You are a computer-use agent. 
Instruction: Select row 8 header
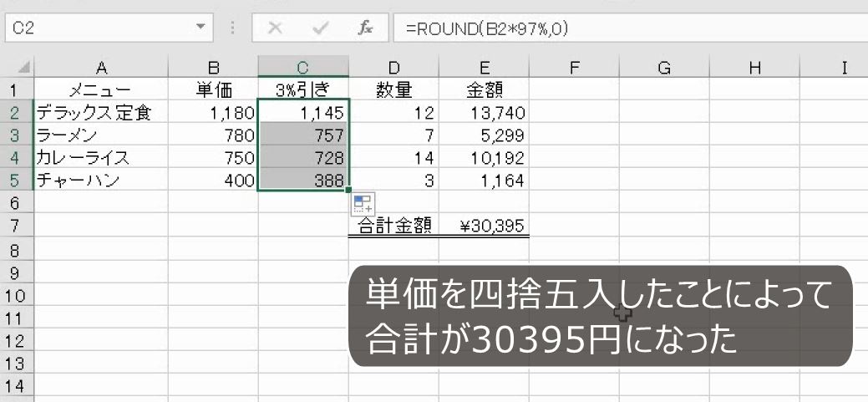click(17, 250)
